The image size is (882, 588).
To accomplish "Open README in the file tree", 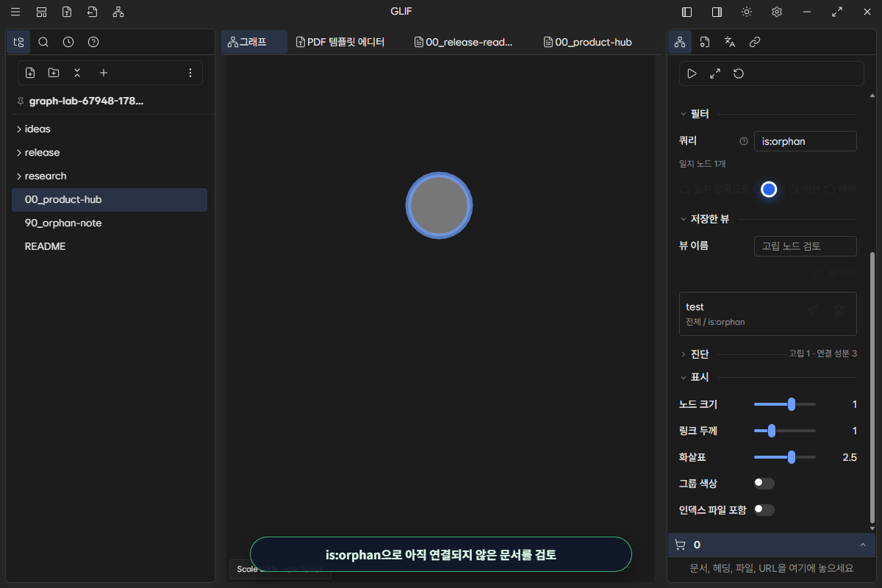I will (x=110, y=246).
